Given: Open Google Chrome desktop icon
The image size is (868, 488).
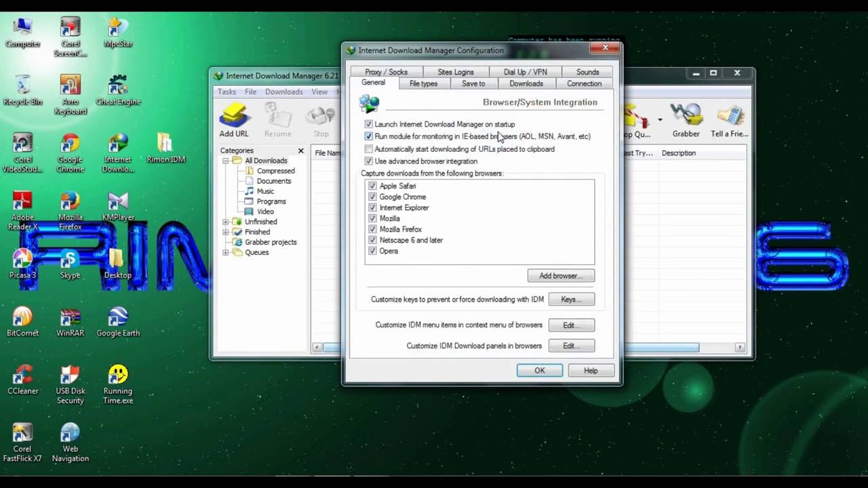Looking at the screenshot, I should click(70, 152).
